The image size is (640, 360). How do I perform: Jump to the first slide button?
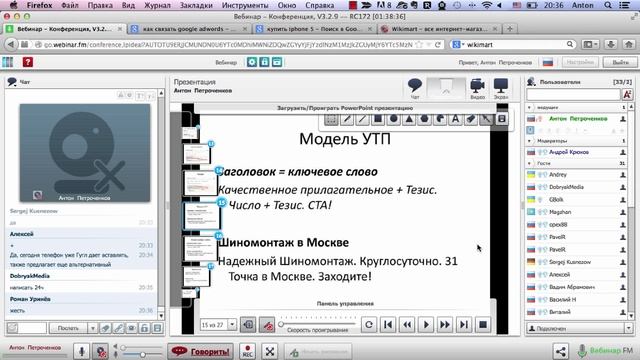click(388, 324)
